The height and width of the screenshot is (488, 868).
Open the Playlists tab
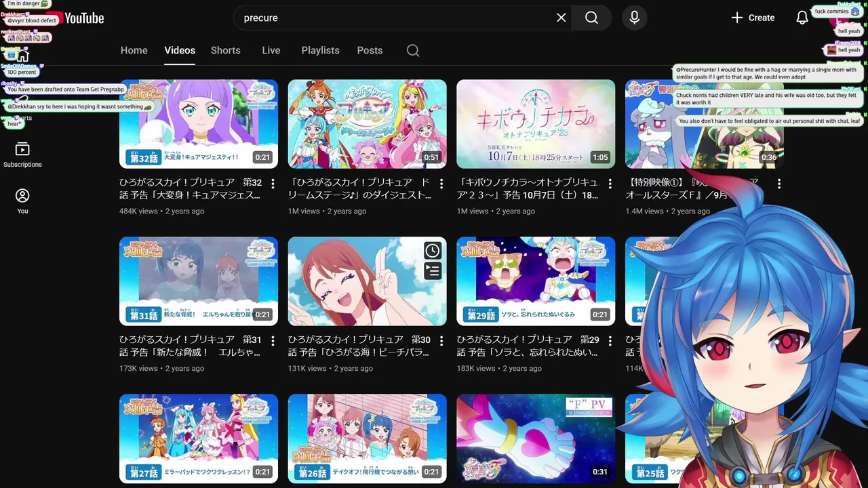coord(320,50)
